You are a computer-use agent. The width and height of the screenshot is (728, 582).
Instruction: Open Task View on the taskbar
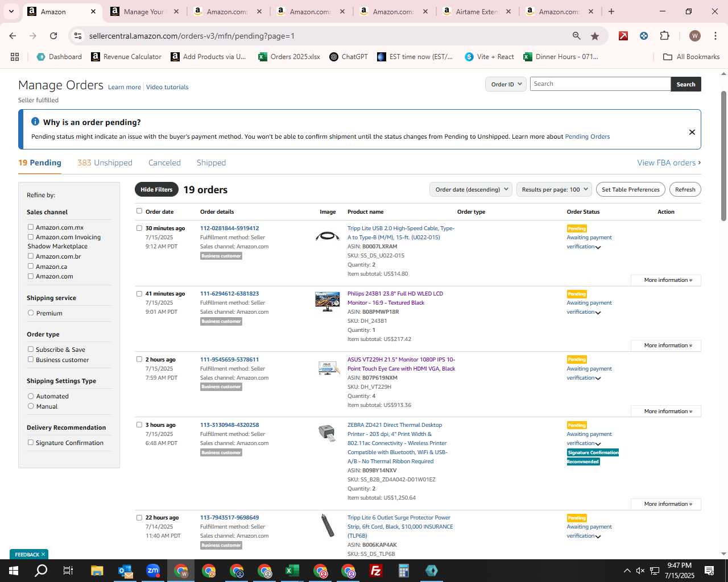pos(68,571)
